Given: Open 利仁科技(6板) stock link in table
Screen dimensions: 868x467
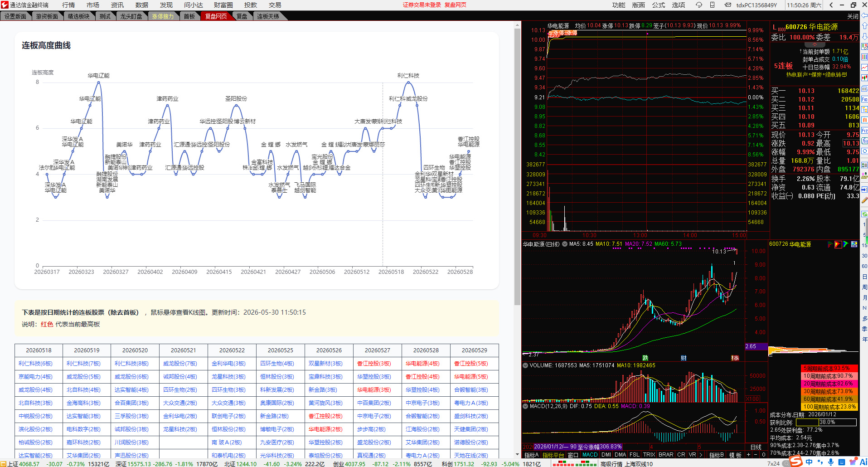Looking at the screenshot, I should tap(35, 364).
